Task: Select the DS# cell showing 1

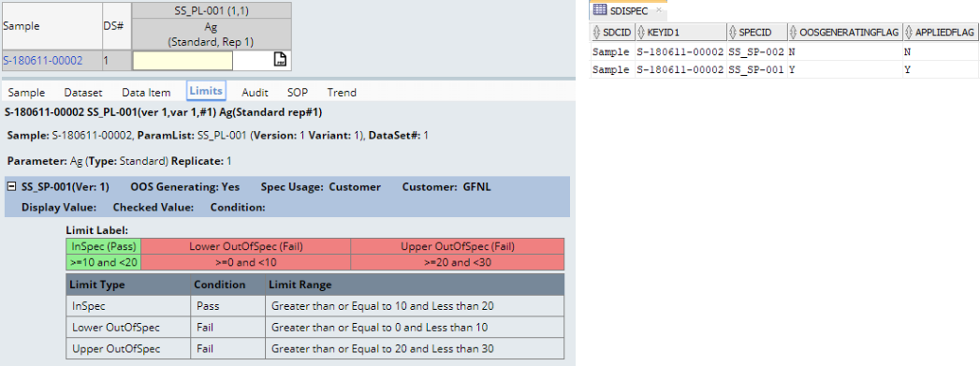Action: (x=117, y=61)
